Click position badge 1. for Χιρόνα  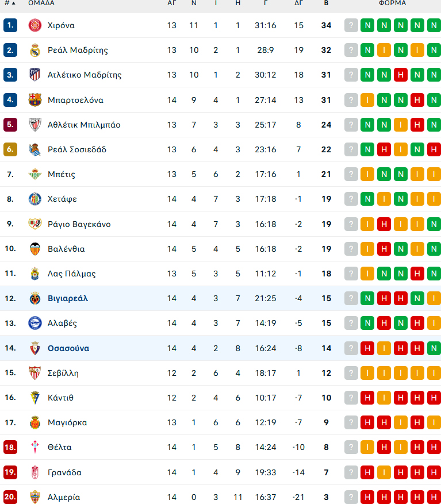[x=10, y=25]
